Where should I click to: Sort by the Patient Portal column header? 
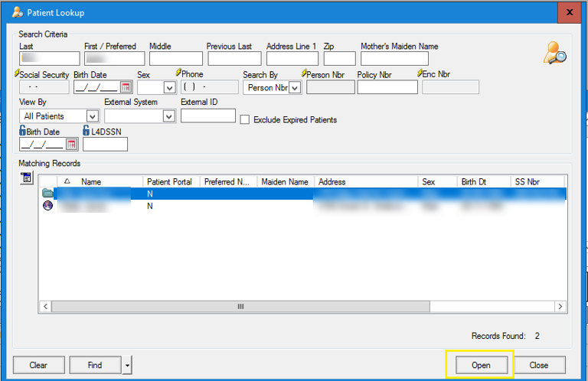pyautogui.click(x=171, y=181)
